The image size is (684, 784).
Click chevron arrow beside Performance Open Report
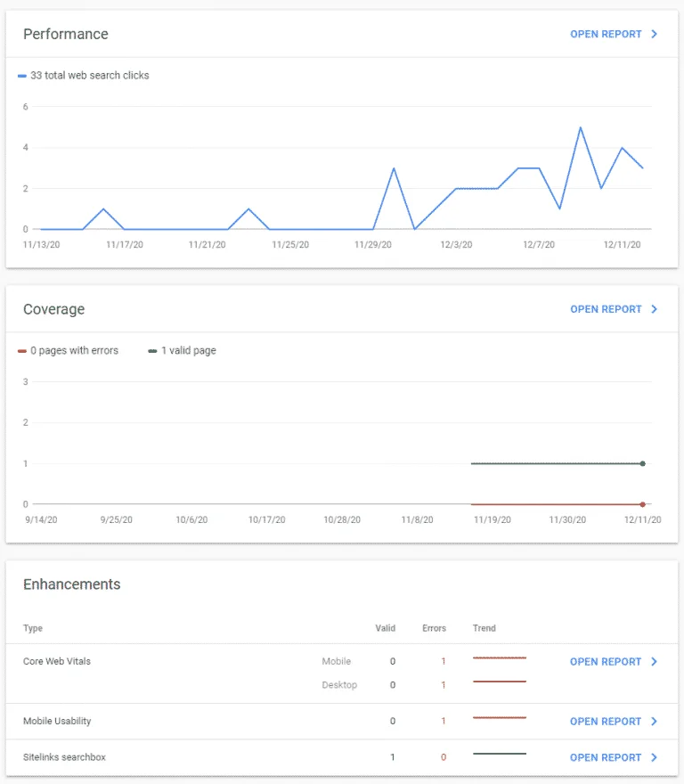(x=654, y=34)
